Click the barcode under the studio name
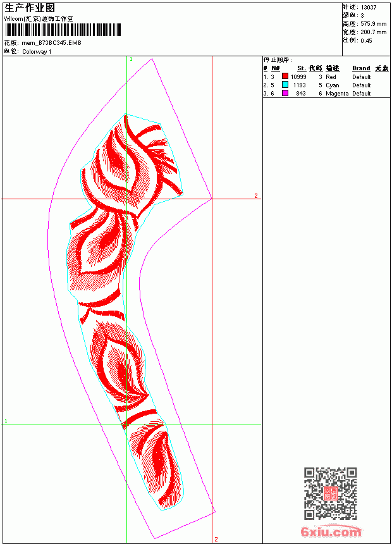This screenshot has height=544, width=392. (63, 30)
